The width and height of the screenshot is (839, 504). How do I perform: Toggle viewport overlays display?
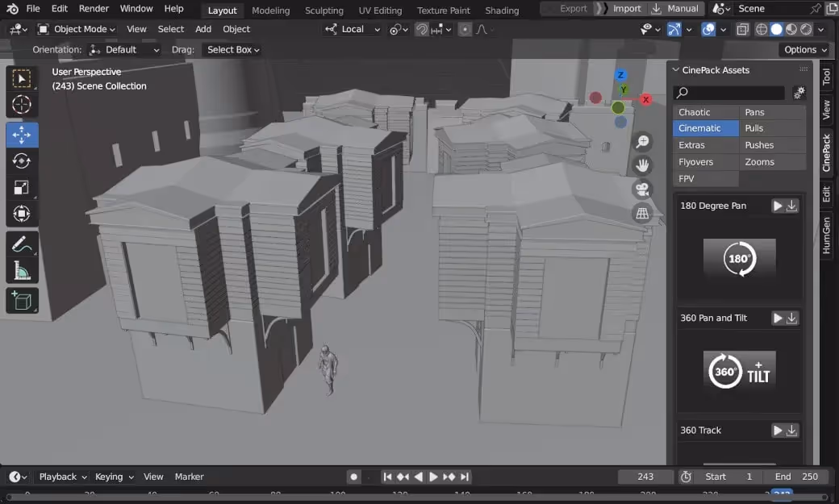tap(708, 29)
